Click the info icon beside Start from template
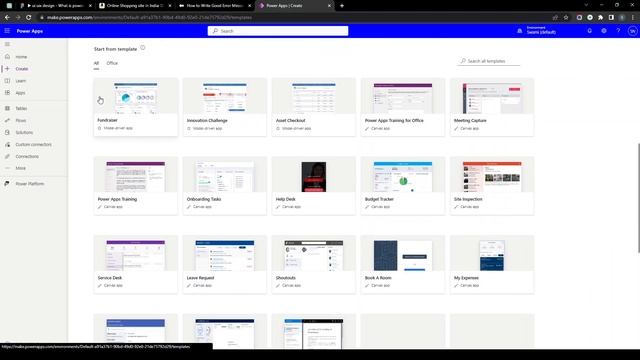 pos(143,48)
